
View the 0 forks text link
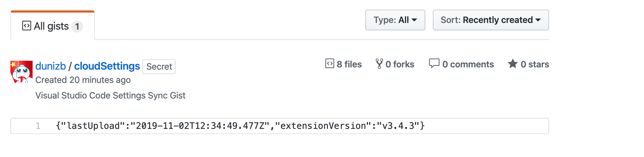pyautogui.click(x=400, y=64)
